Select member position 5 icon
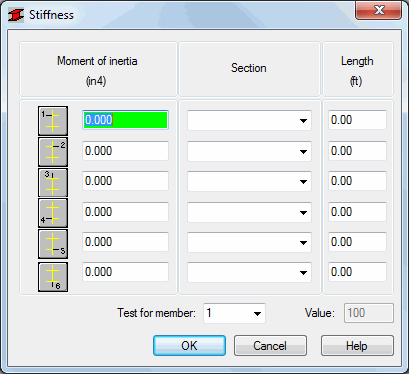 [53, 244]
